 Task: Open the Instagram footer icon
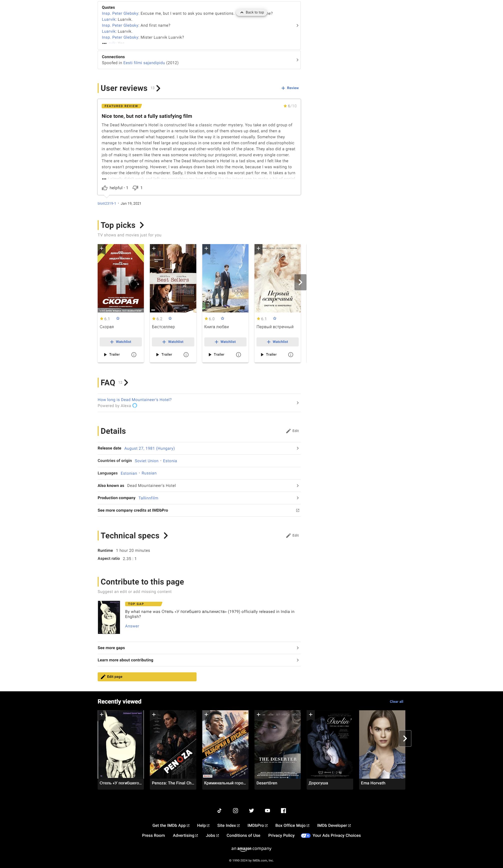coord(236,811)
